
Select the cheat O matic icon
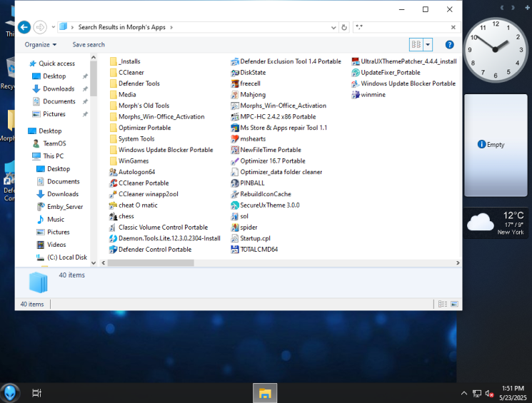click(x=113, y=205)
